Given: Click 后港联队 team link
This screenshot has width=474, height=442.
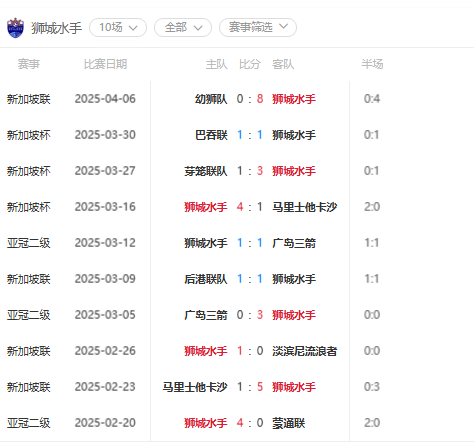Looking at the screenshot, I should click(x=206, y=279).
